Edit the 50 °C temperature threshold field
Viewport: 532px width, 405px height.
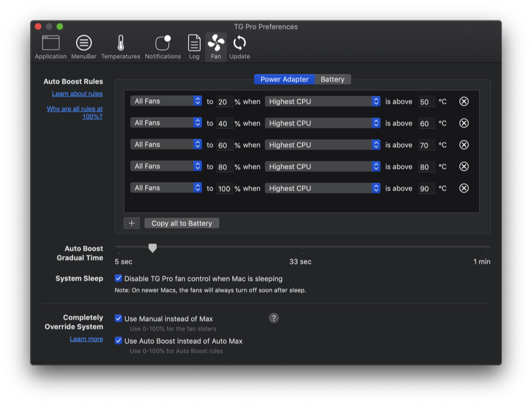coord(427,102)
